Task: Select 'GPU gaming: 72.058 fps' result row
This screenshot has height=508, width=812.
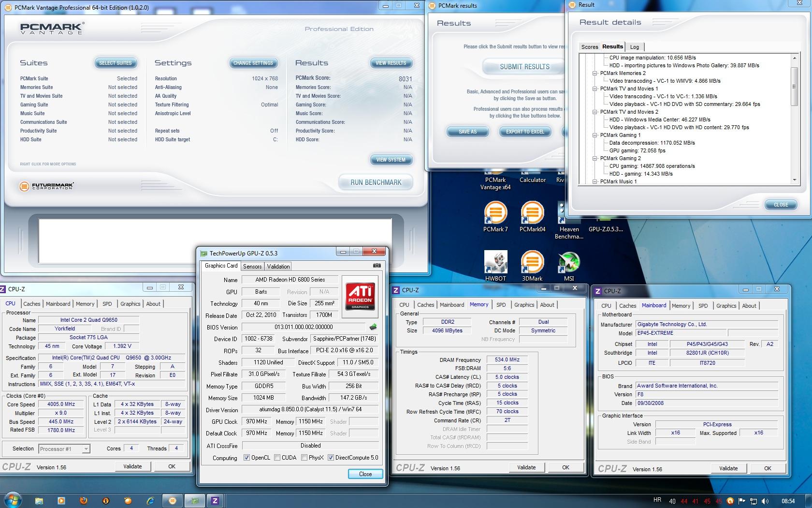Action: click(x=638, y=150)
